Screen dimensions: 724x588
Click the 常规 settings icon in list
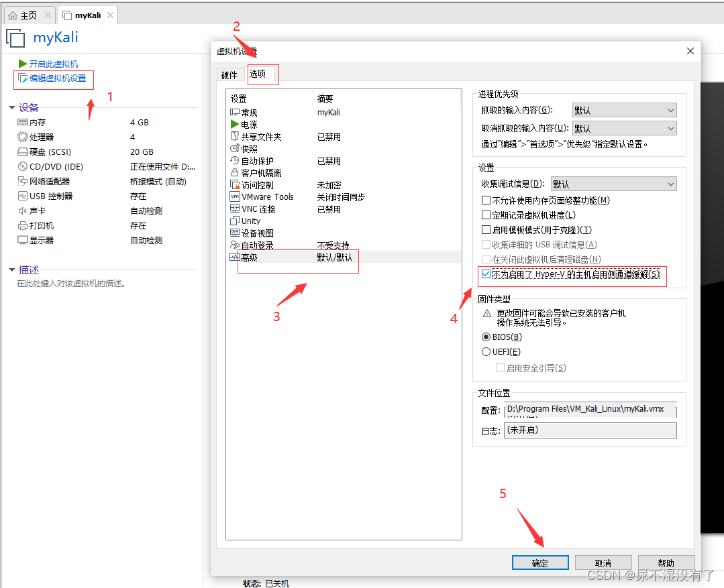point(235,112)
